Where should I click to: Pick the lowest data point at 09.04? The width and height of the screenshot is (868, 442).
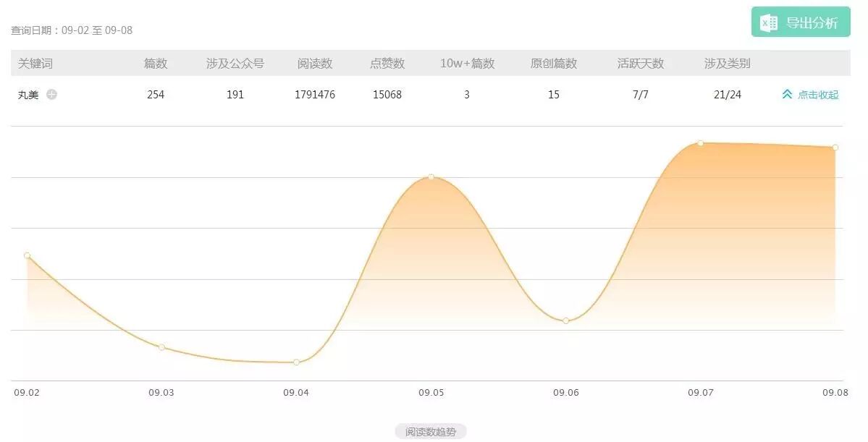click(297, 362)
